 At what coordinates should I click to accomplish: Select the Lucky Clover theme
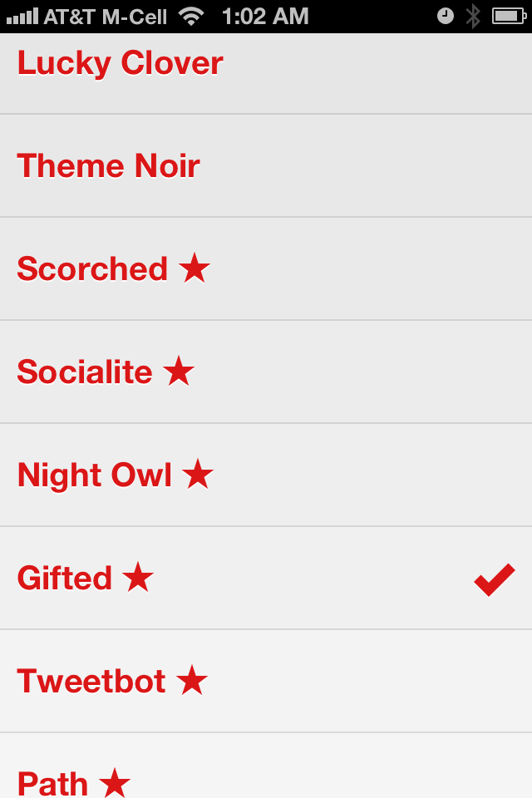click(x=121, y=64)
